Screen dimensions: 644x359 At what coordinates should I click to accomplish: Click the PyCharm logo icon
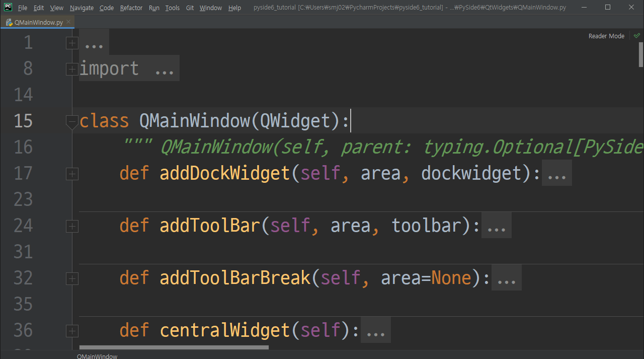tap(8, 7)
